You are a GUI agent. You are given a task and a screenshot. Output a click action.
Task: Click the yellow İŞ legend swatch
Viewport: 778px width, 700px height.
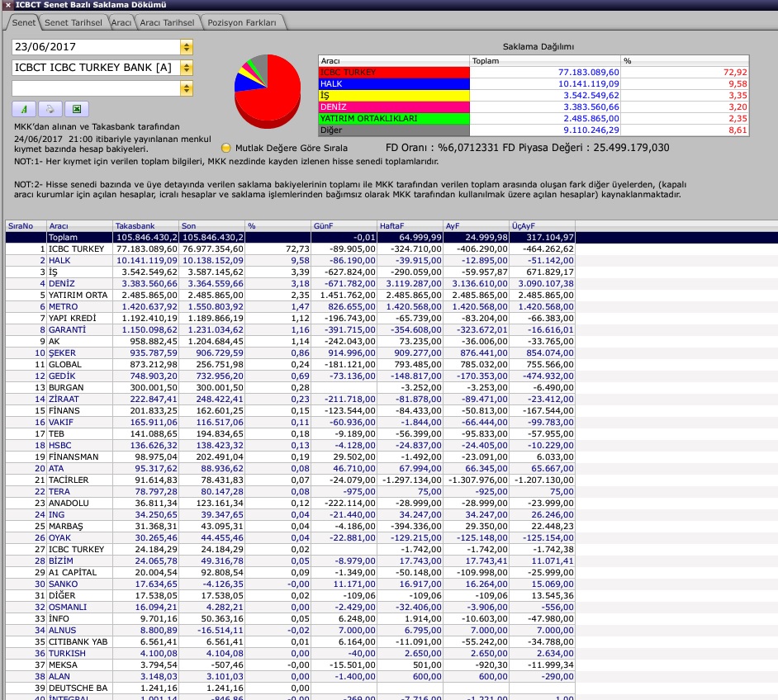pyautogui.click(x=394, y=96)
